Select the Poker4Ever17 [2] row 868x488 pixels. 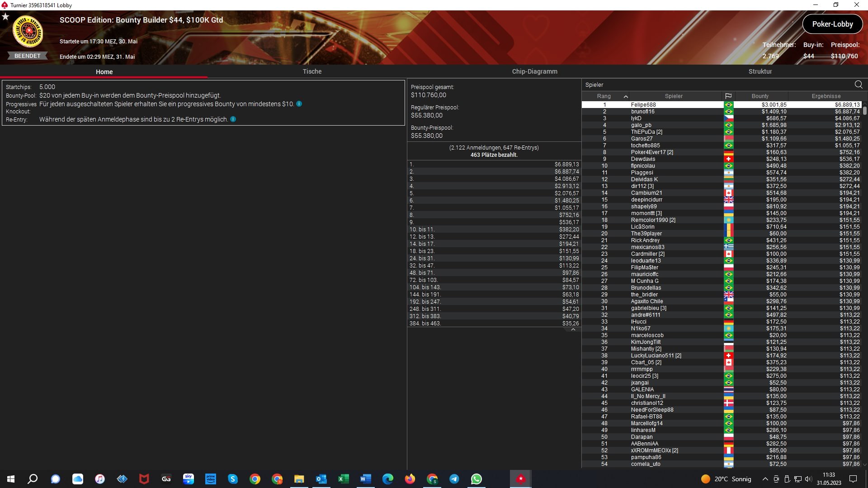[722, 152]
